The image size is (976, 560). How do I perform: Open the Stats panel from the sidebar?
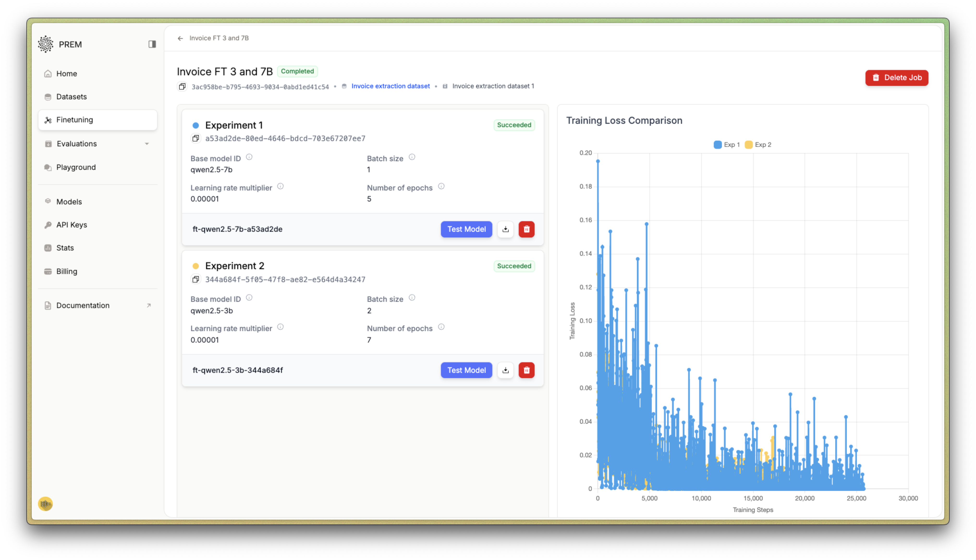(x=65, y=248)
